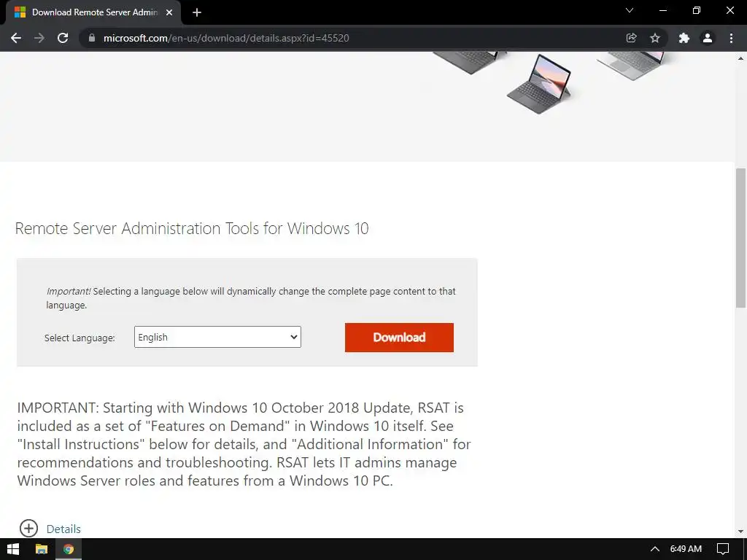Open the Chrome profile avatar icon
The width and height of the screenshot is (747, 560).
click(708, 38)
